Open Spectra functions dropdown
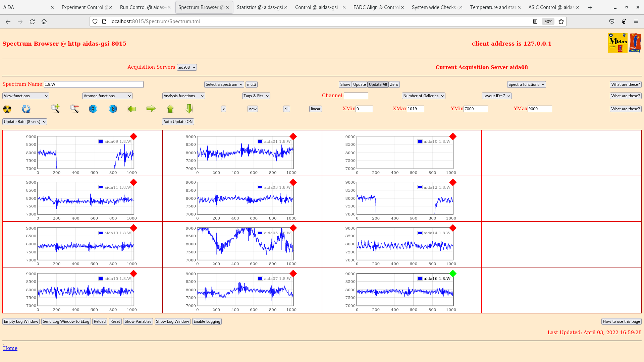The image size is (644, 362). click(527, 84)
